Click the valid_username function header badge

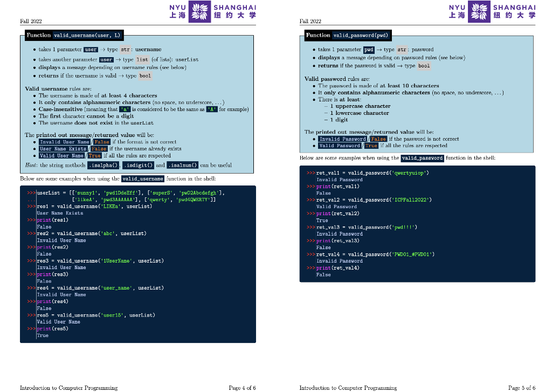coord(74,35)
